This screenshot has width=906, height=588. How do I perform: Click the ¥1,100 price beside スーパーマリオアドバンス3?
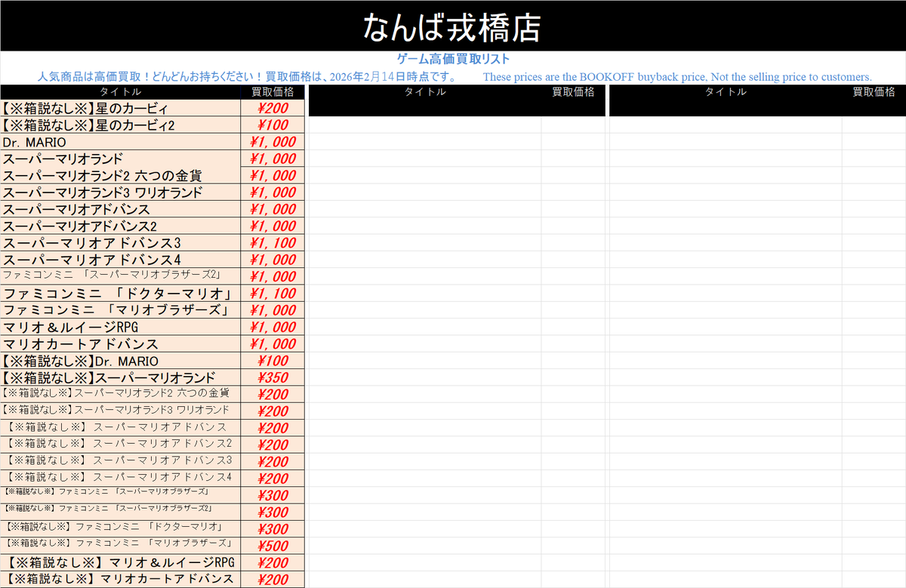273,243
